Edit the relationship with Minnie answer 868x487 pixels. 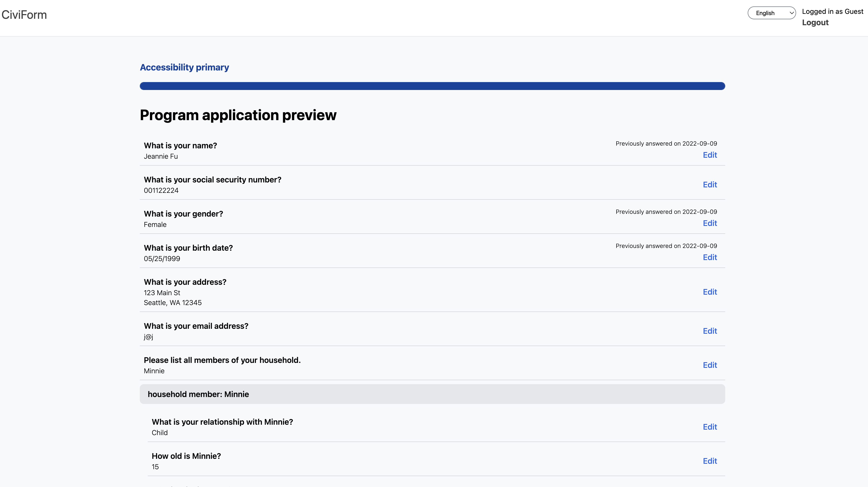710,427
